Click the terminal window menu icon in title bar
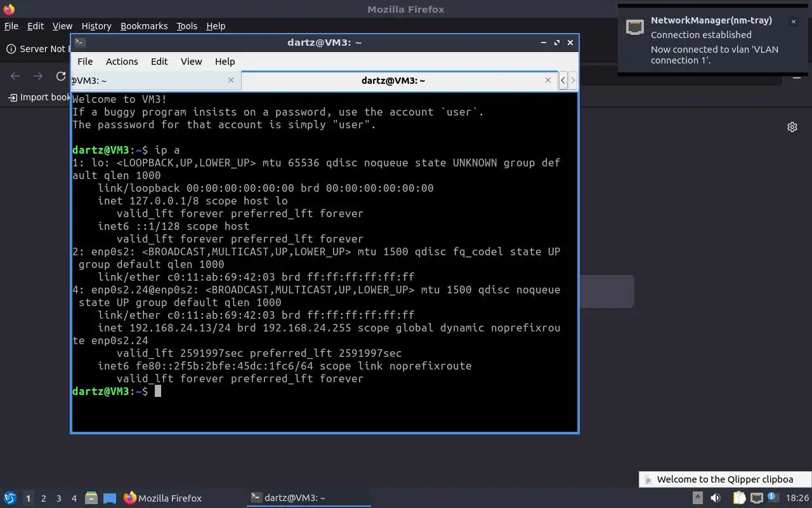This screenshot has height=508, width=812. pos(79,43)
